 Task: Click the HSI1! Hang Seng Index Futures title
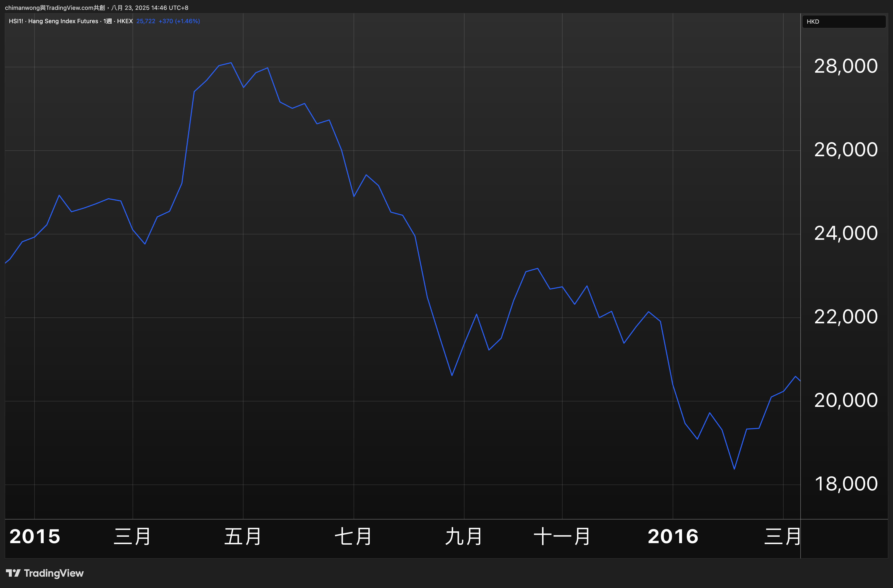70,21
